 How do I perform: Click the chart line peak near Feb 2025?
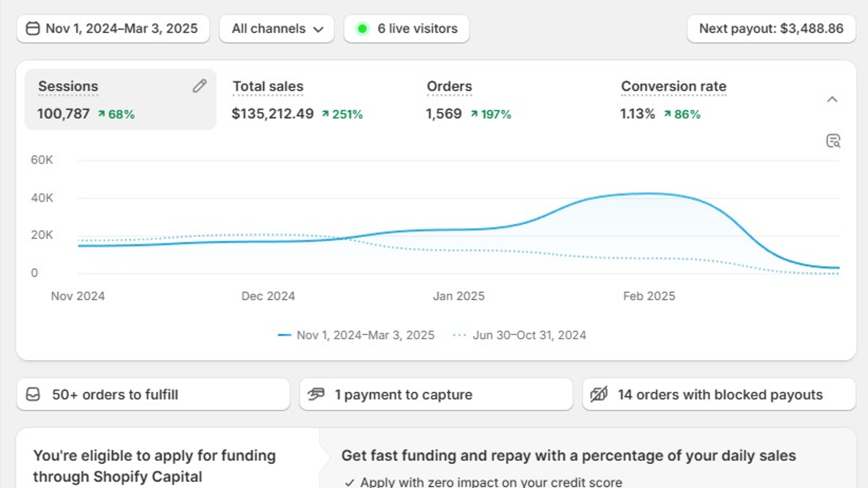(648, 194)
